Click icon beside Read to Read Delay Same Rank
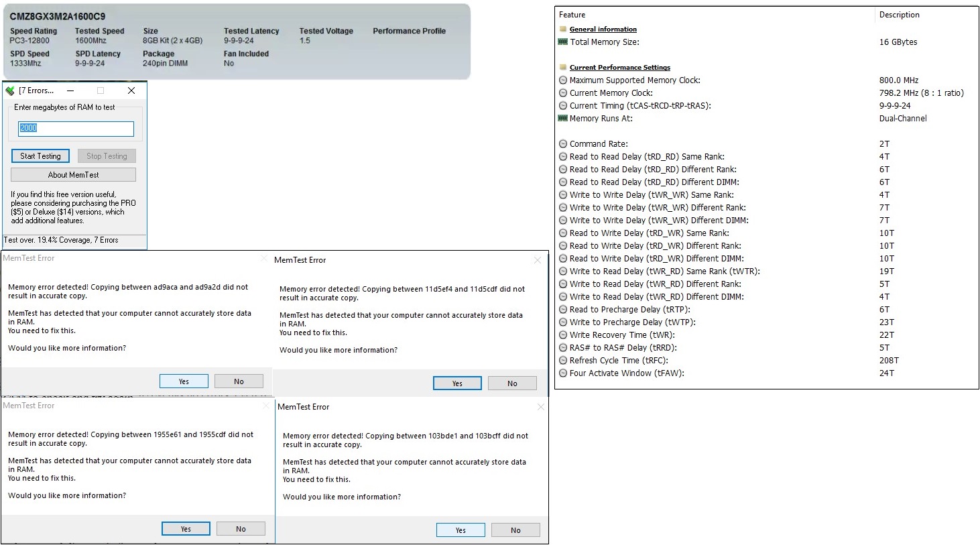Image resolution: width=980 pixels, height=545 pixels. (x=563, y=156)
